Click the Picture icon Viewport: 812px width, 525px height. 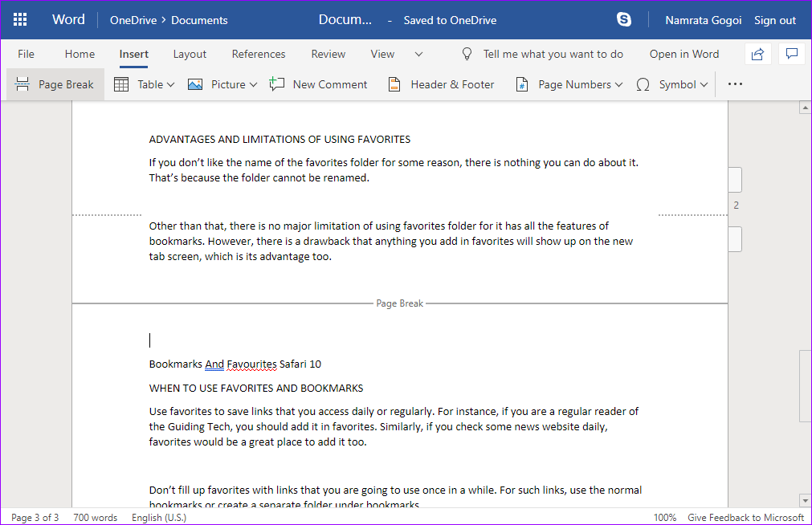(194, 84)
